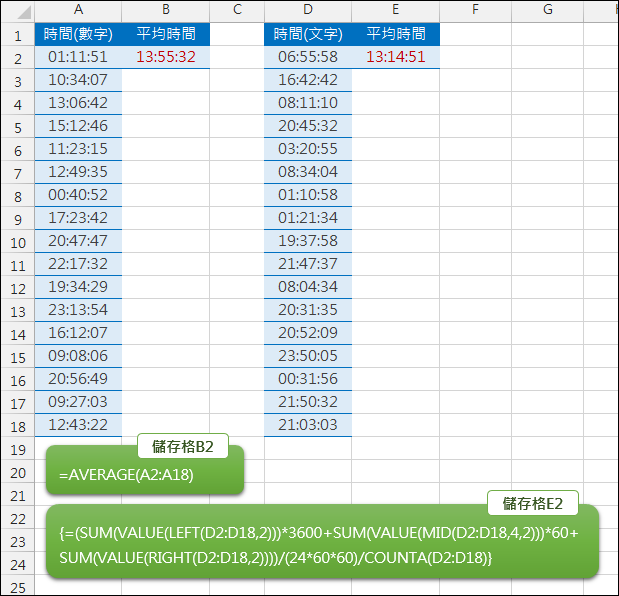This screenshot has width=619, height=596.
Task: Select cell with 20:52:09
Action: coord(308,333)
